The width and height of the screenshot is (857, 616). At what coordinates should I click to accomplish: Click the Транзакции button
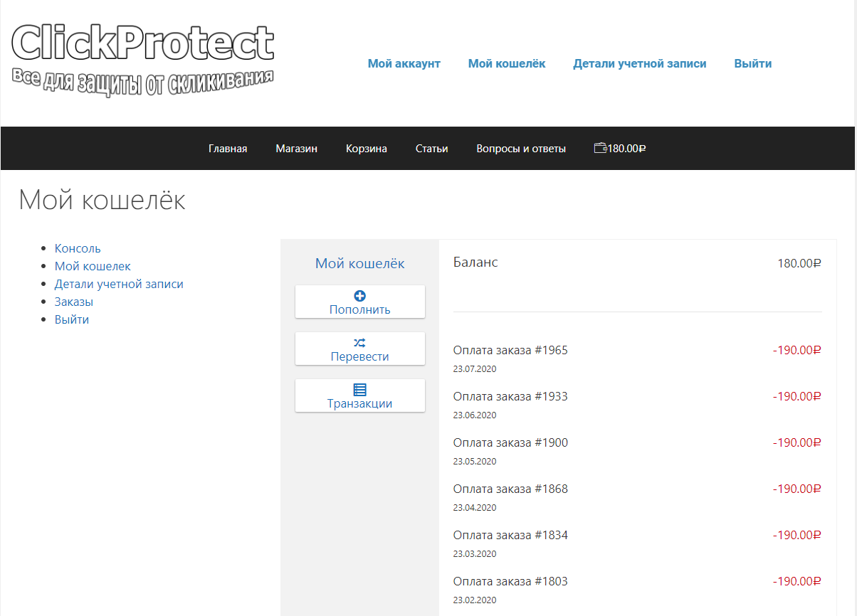[360, 395]
